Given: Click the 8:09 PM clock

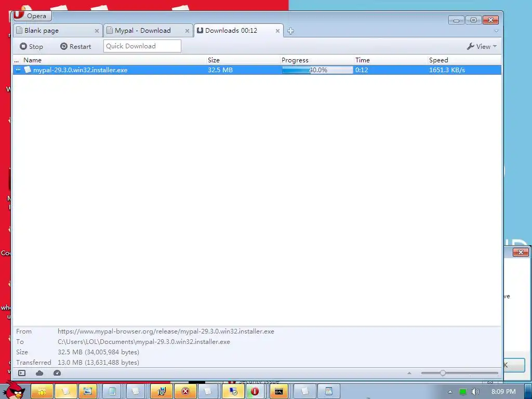Looking at the screenshot, I should click(503, 392).
